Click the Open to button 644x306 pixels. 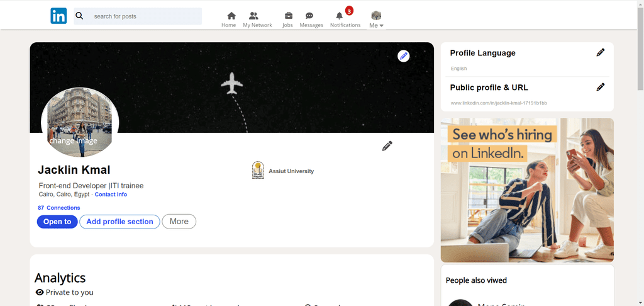click(x=57, y=222)
